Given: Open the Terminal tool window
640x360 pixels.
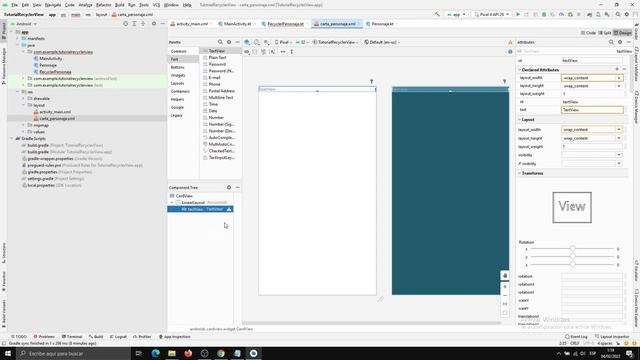Looking at the screenshot, I should [72, 337].
